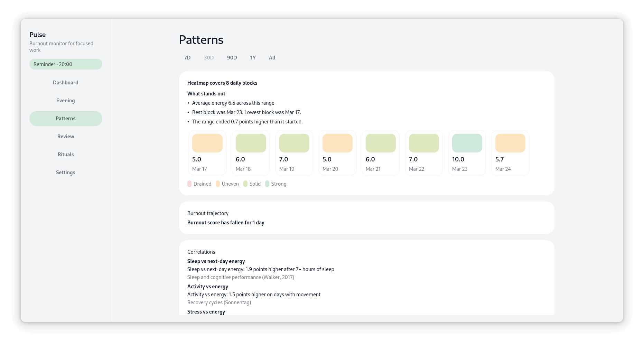The image size is (644, 345).
Task: Show All time range
Action: pos(272,58)
